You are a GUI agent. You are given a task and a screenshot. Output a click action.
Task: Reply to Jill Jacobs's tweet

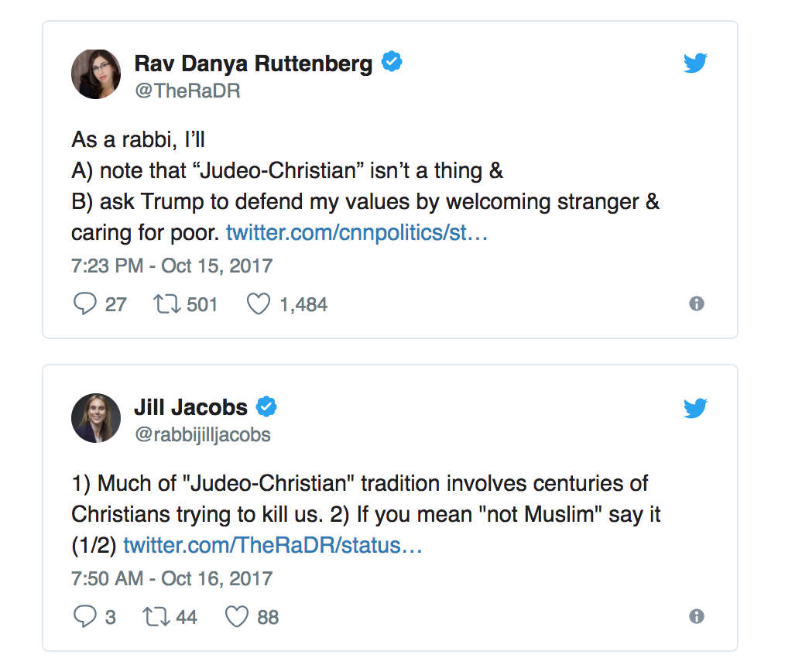(84, 617)
